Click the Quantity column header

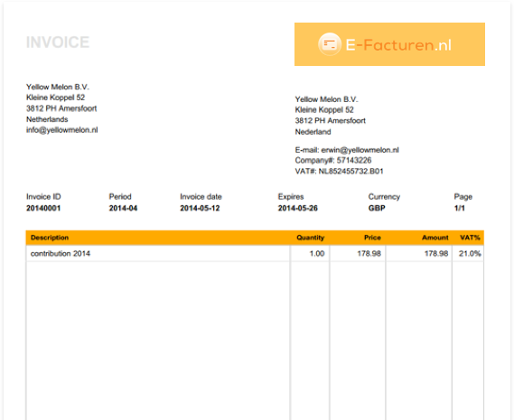311,238
